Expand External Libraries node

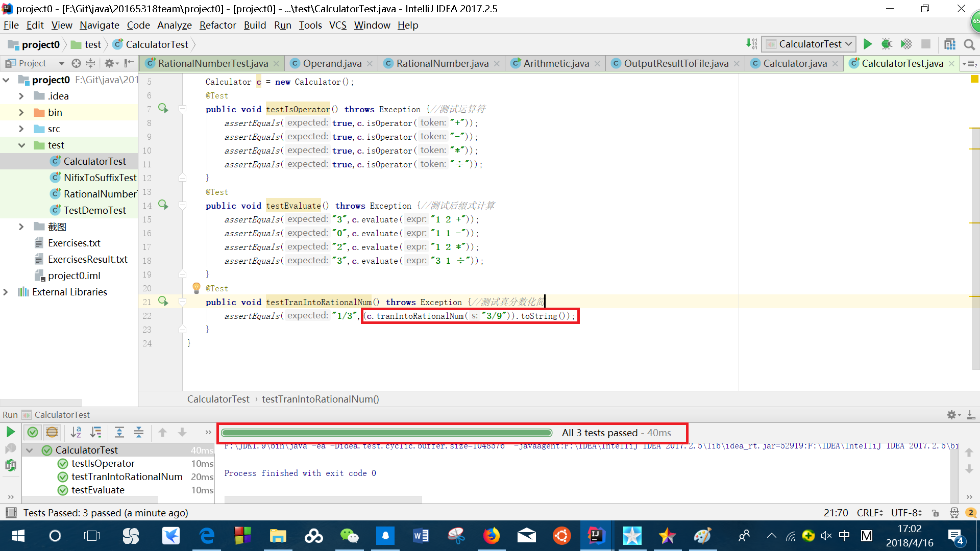point(6,292)
